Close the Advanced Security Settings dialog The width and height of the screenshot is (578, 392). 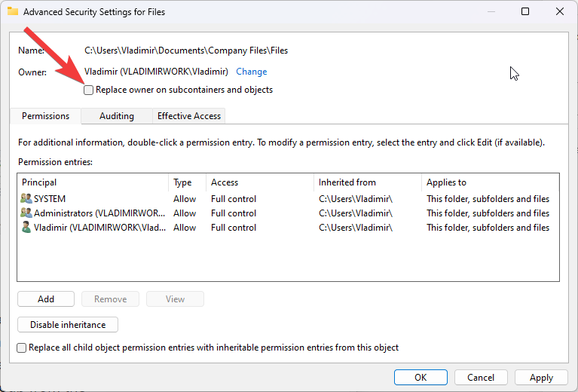559,11
